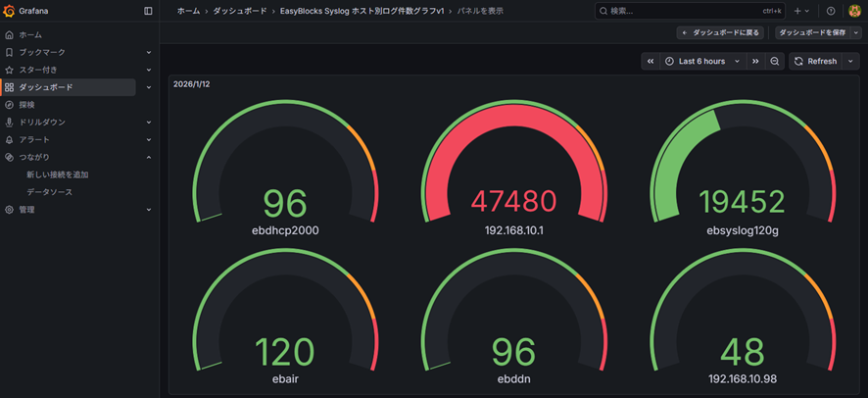Select 新しい接続を追加 in the sidebar
Screen dimensions: 868x398
tap(57, 174)
